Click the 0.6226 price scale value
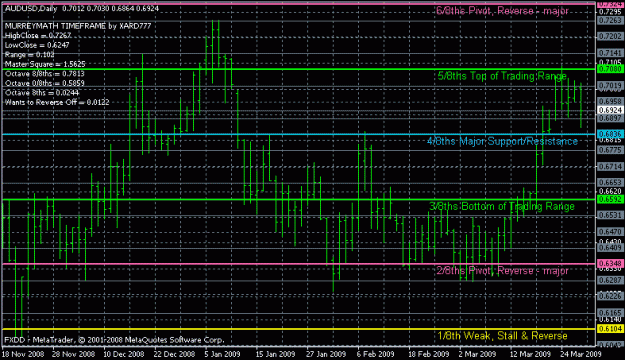Image resolution: width=625 pixels, height=360 pixels. 610,296
